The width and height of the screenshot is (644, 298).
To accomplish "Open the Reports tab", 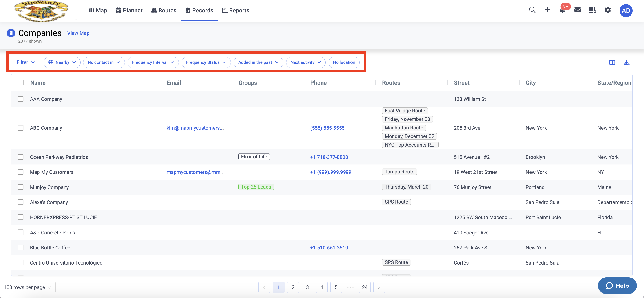I will pyautogui.click(x=236, y=10).
